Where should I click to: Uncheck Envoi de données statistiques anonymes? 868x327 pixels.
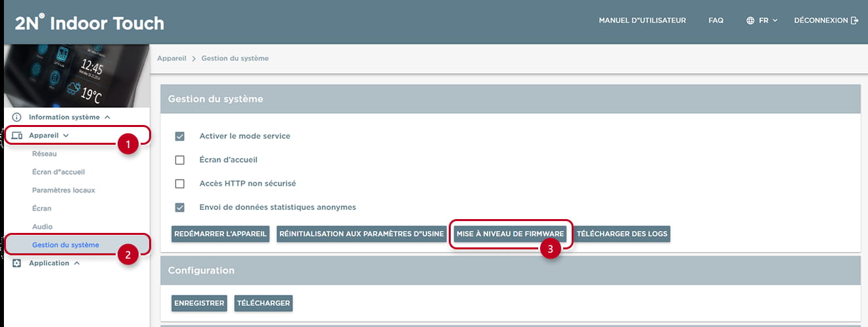click(x=179, y=207)
